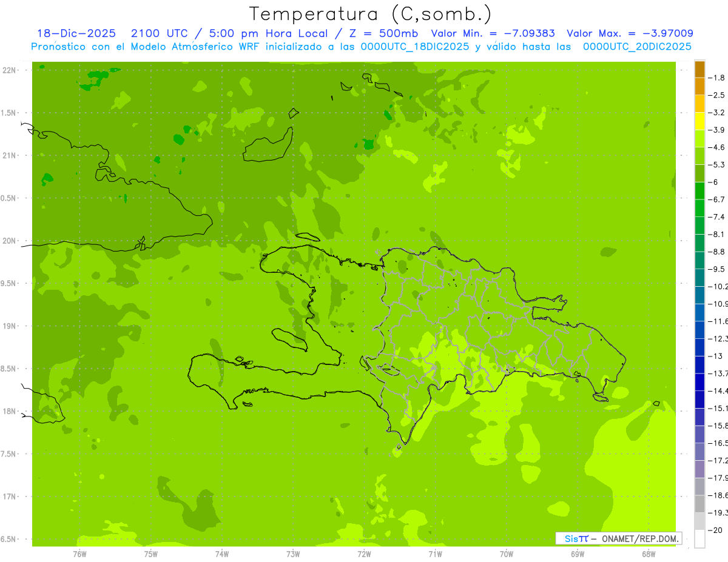This screenshot has height=562, width=728.
Task: Click the "22N" latitude label
Action: tap(10, 70)
